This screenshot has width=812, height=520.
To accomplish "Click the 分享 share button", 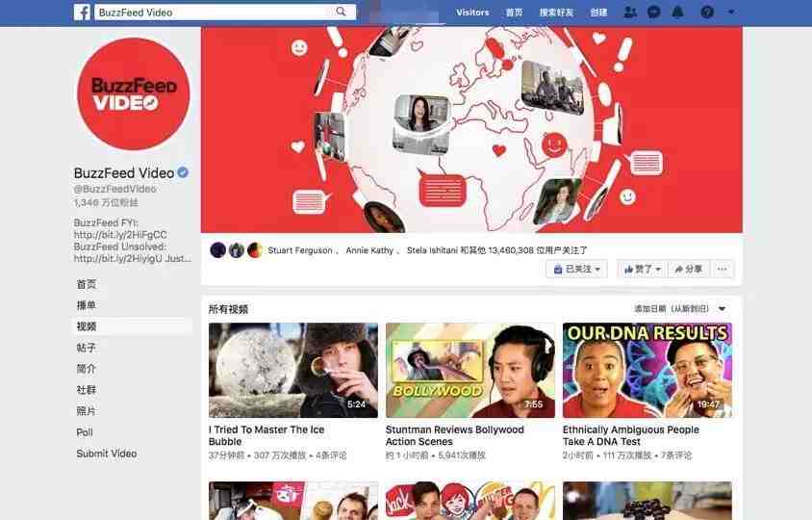I will [688, 269].
